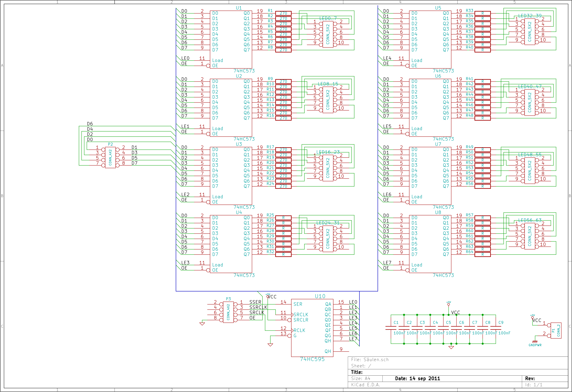Click the LE0 label at U1 Load
This screenshot has height=392, width=572.
click(x=185, y=58)
